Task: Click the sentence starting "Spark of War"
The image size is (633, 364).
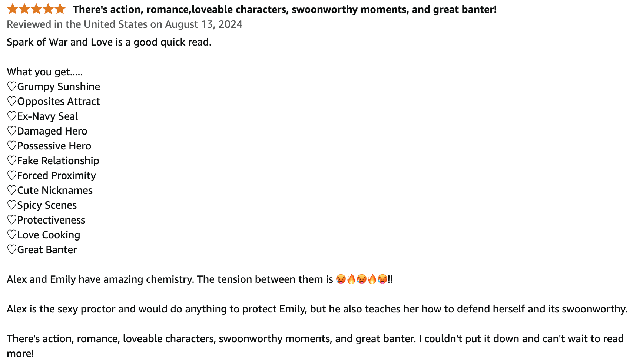Action: tap(109, 42)
